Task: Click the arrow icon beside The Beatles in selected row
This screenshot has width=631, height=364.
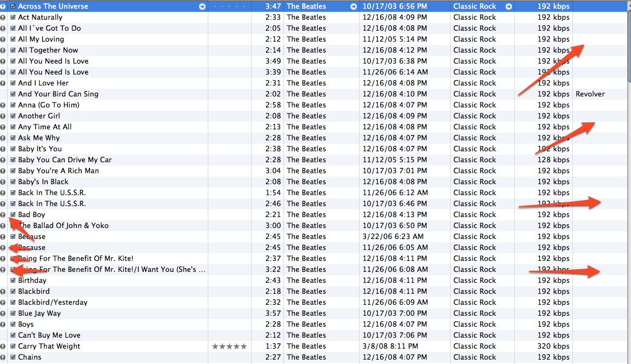Action: [354, 7]
